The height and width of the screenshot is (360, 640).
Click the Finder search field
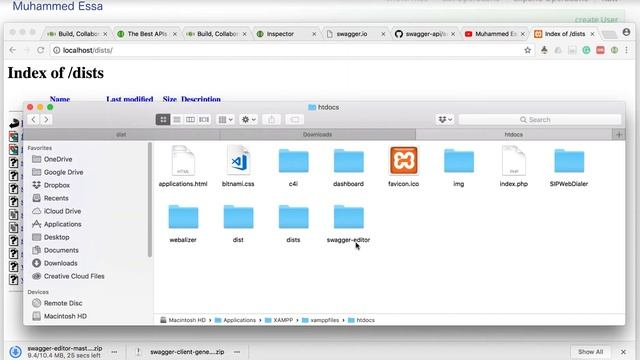tap(540, 120)
